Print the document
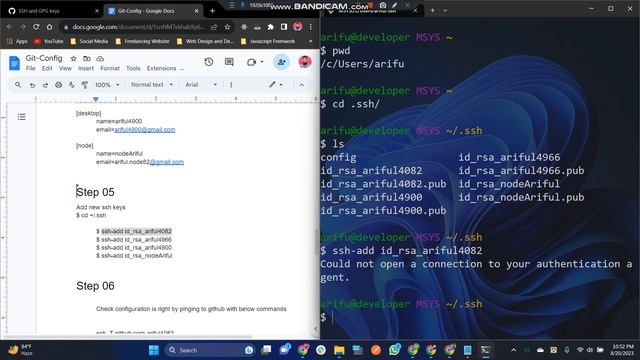The width and height of the screenshot is (640, 360). pos(59,85)
